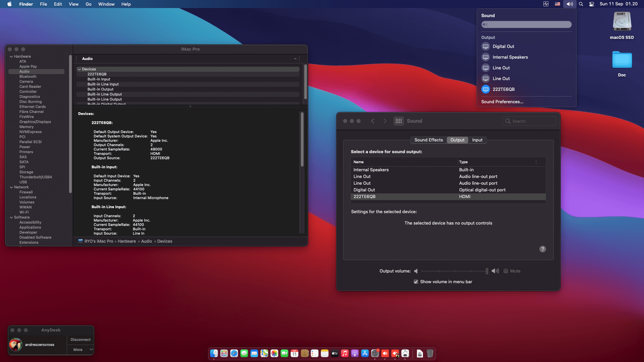Image resolution: width=644 pixels, height=362 pixels.
Task: Open Spotlight search in menu bar
Action: coord(581,4)
